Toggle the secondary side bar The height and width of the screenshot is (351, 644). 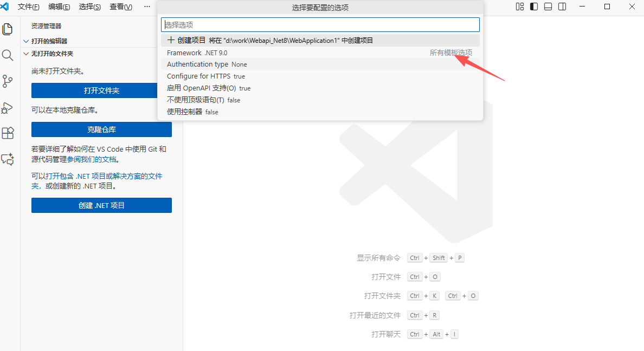coord(562,6)
